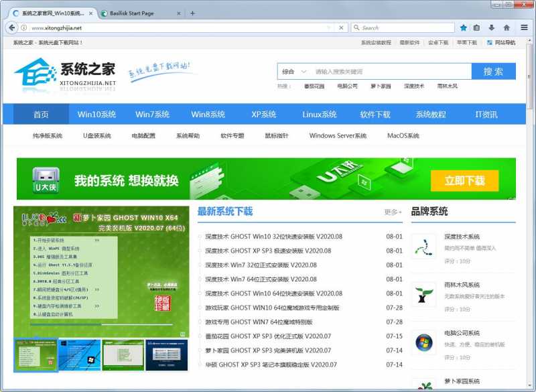The width and height of the screenshot is (536, 392).
Task: Open a new tab with the plus icon
Action: [x=192, y=13]
